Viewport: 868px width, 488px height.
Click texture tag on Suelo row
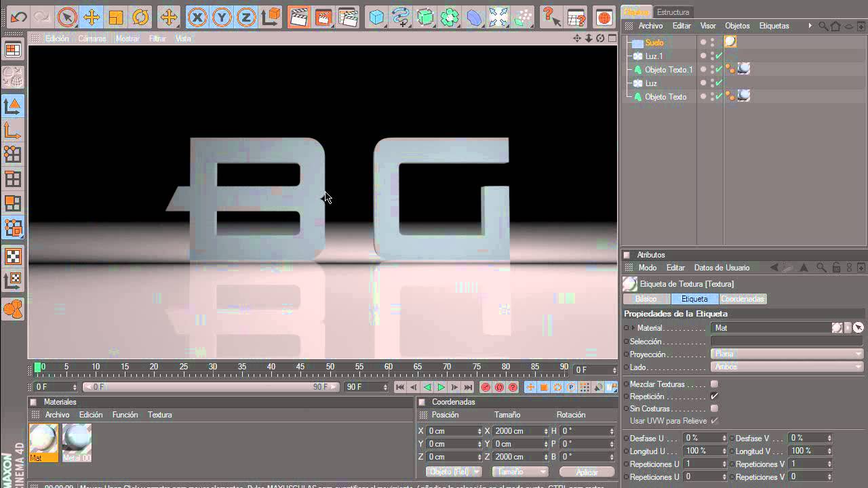click(x=730, y=42)
